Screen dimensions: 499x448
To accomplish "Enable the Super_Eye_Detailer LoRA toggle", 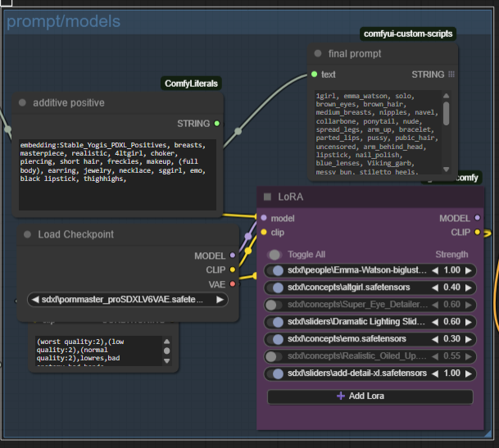I will coord(275,305).
